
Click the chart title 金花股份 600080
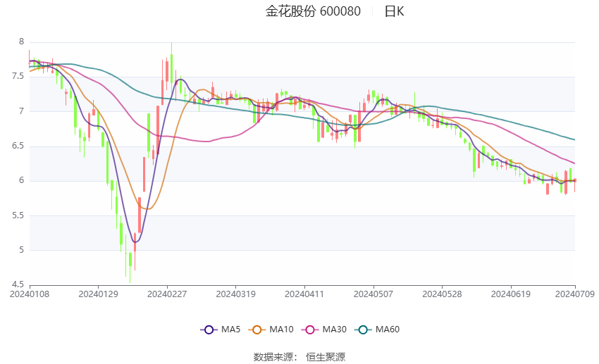[313, 11]
